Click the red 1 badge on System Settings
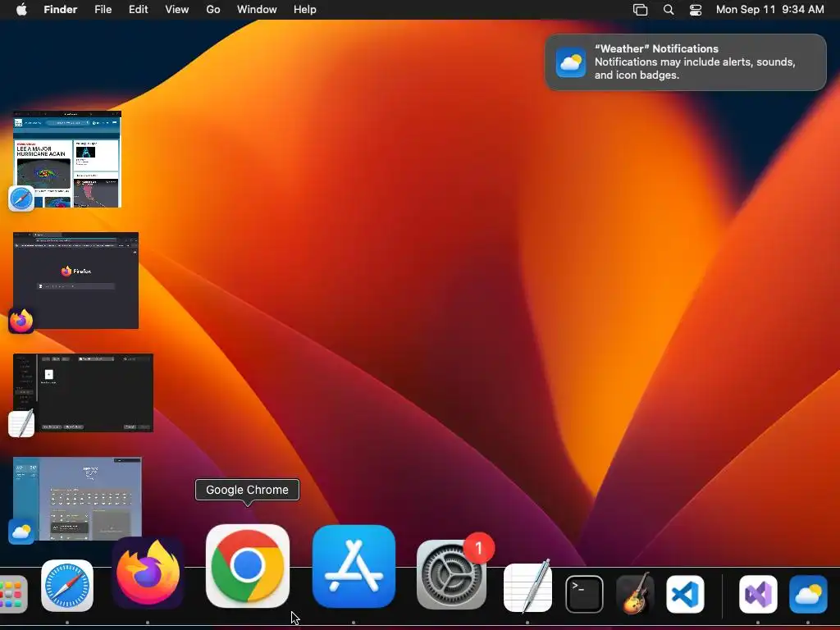Screen dimensions: 840x630 [478, 547]
